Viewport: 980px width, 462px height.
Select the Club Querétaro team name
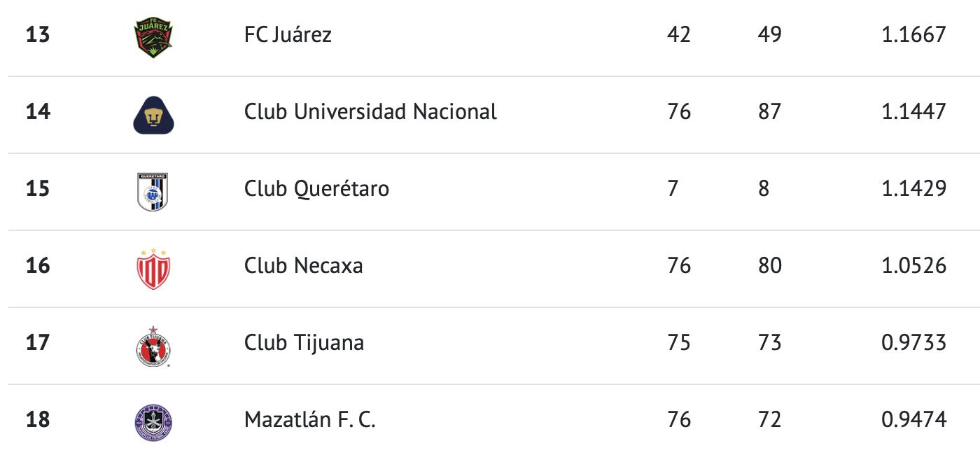point(316,189)
